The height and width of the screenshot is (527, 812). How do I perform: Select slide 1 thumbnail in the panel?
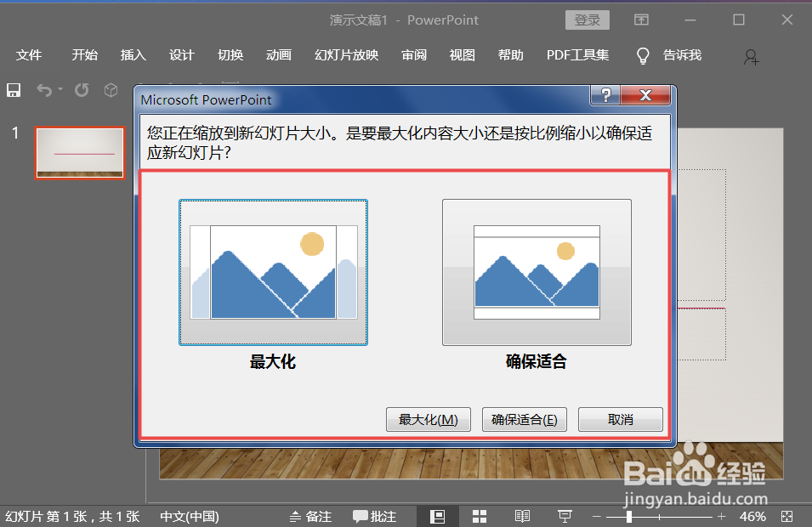pyautogui.click(x=80, y=153)
